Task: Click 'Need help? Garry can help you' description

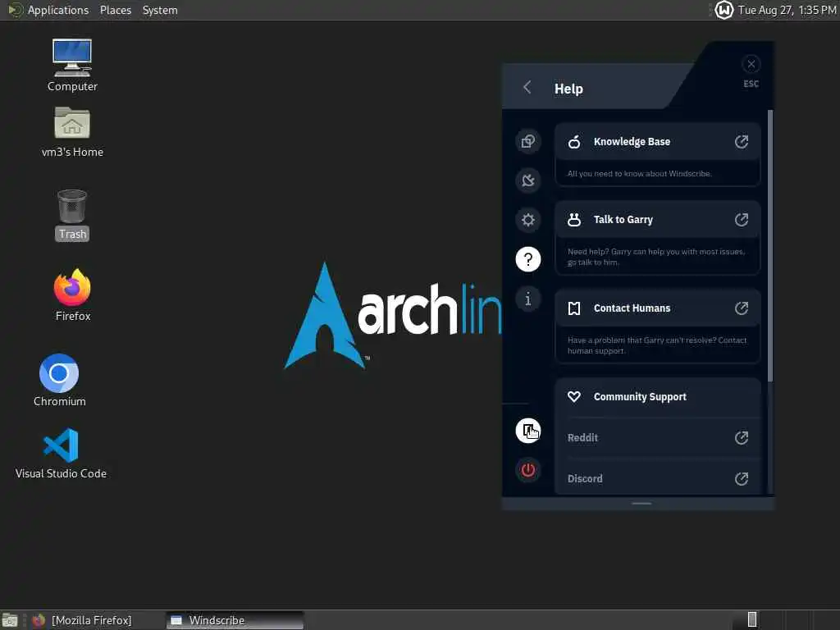Action: coord(655,257)
